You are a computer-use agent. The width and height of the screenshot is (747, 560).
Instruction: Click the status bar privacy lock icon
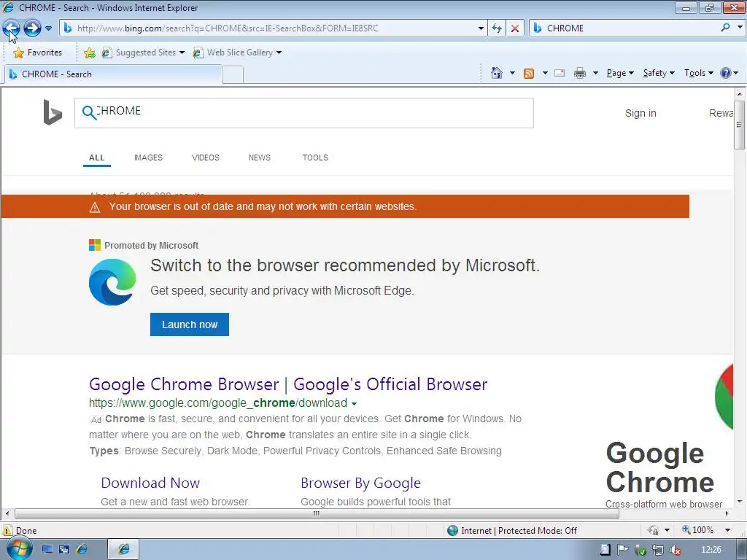[653, 531]
